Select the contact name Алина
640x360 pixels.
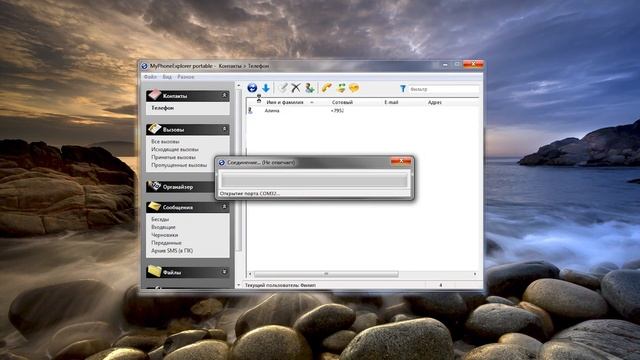click(272, 111)
